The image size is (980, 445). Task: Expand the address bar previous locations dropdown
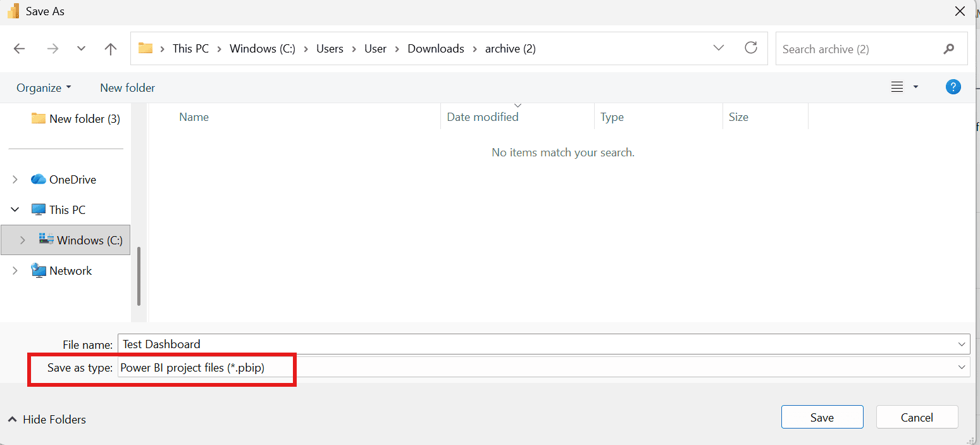(x=719, y=48)
